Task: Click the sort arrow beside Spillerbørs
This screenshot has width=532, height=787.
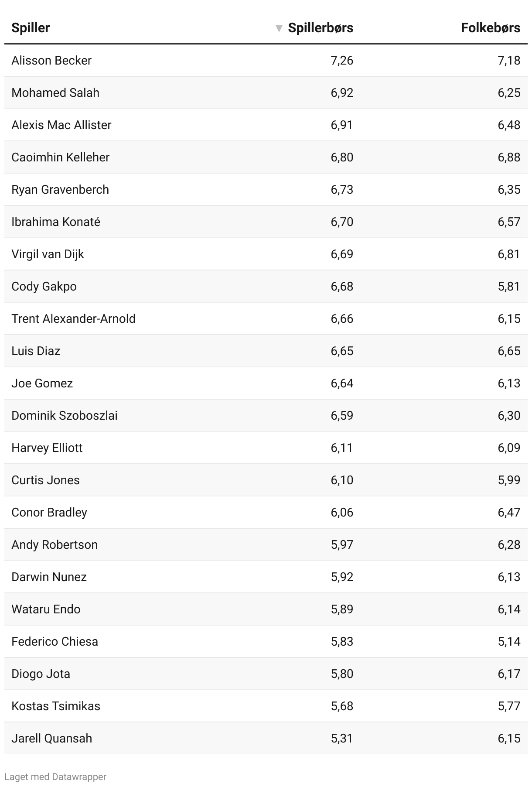Action: (x=279, y=29)
